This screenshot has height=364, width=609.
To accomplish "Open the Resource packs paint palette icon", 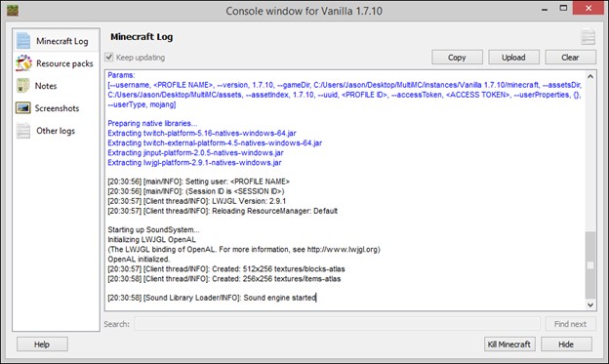I will pyautogui.click(x=23, y=62).
